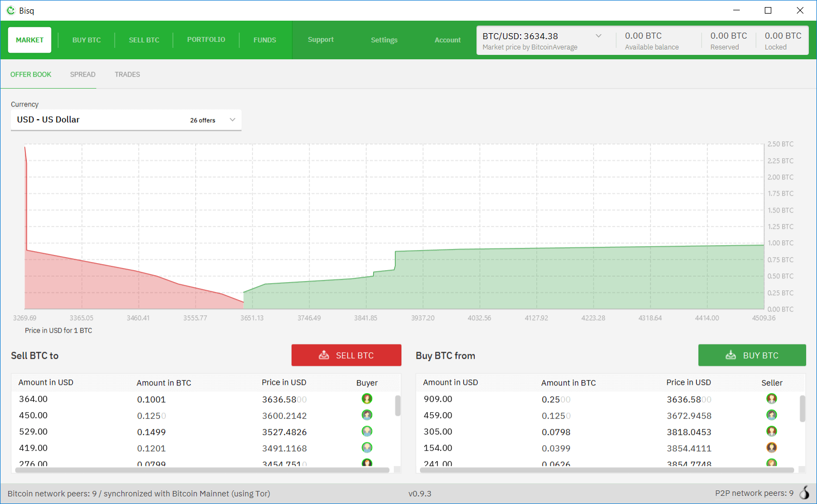Viewport: 817px width, 504px height.
Task: Open the Account section
Action: [x=448, y=40]
